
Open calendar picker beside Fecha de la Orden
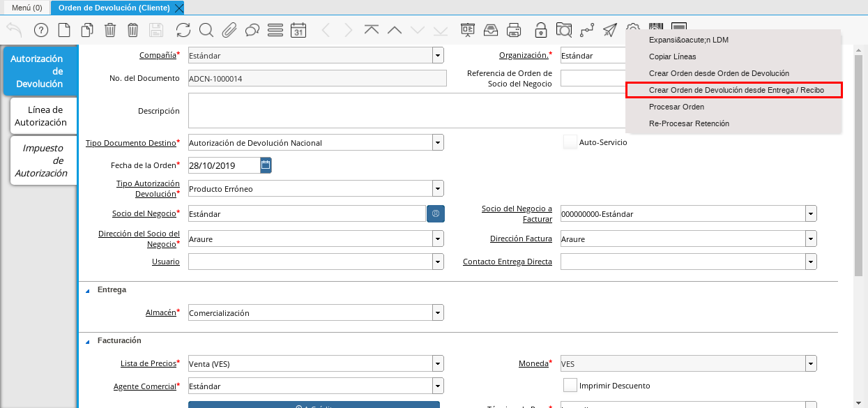[266, 165]
